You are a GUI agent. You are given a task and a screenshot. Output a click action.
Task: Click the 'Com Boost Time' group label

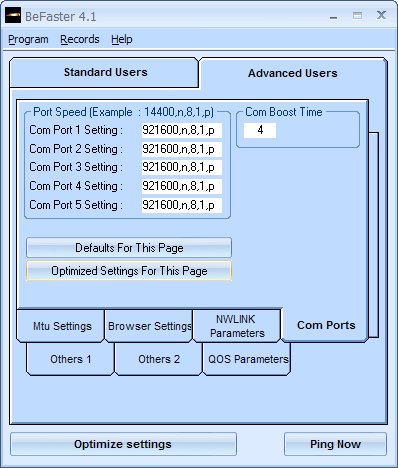click(284, 112)
